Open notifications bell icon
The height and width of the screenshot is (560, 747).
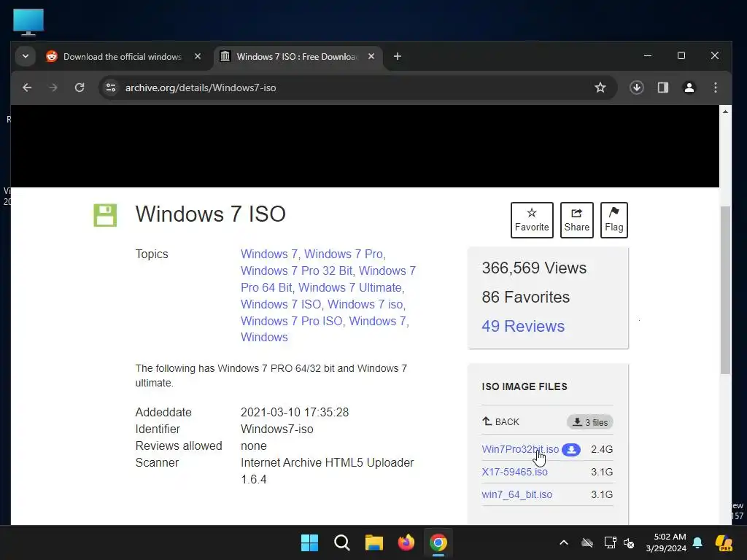(697, 542)
